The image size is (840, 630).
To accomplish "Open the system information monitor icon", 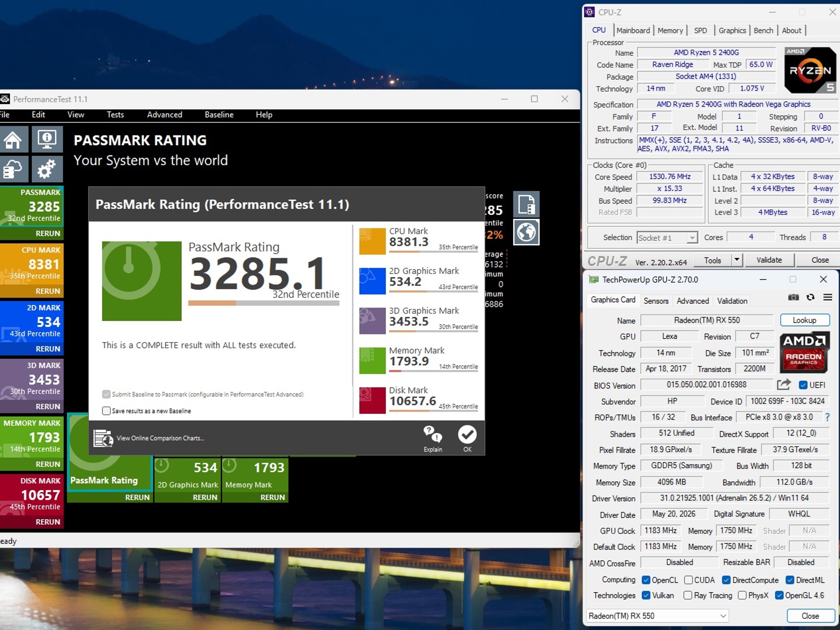I will tap(47, 139).
